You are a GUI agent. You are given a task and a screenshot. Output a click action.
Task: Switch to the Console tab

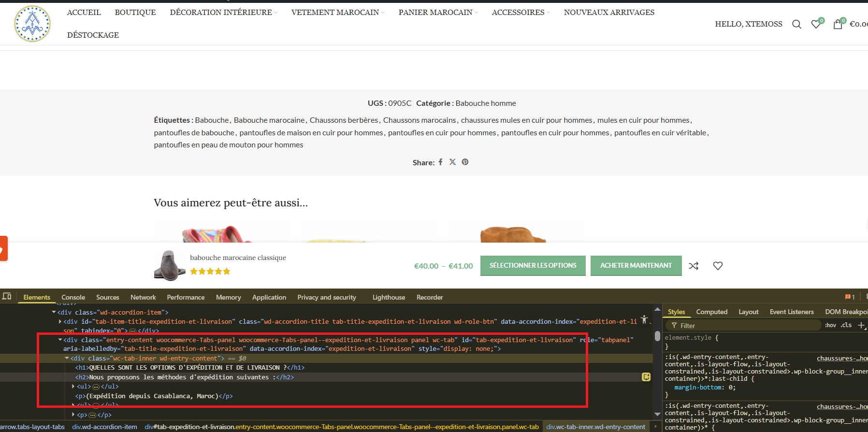(x=73, y=297)
